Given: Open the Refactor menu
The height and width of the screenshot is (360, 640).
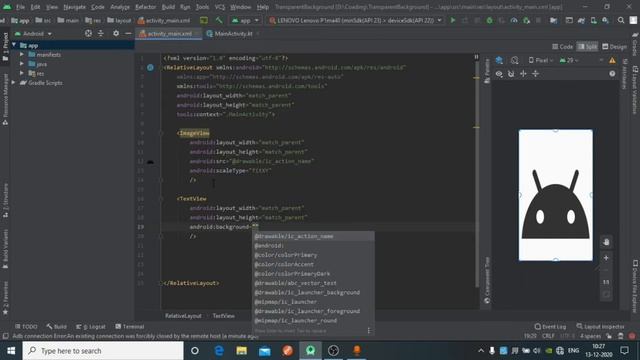Looking at the screenshot, I should (145, 7).
